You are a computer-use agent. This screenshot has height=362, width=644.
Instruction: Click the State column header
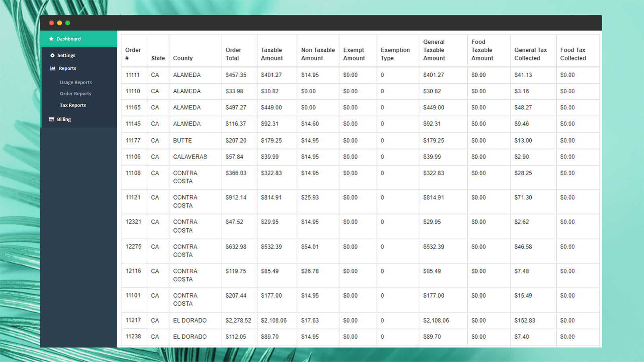(x=158, y=58)
